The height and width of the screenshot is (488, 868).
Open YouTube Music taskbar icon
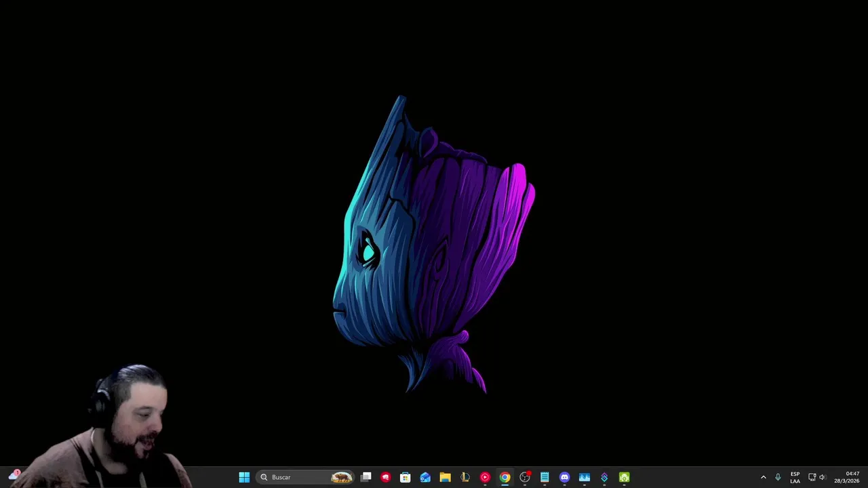coord(485,477)
